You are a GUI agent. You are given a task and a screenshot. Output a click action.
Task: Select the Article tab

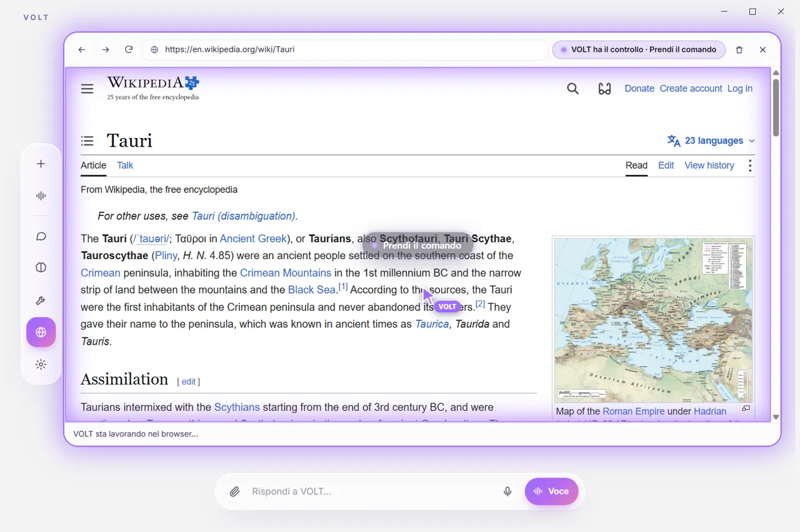coord(93,165)
